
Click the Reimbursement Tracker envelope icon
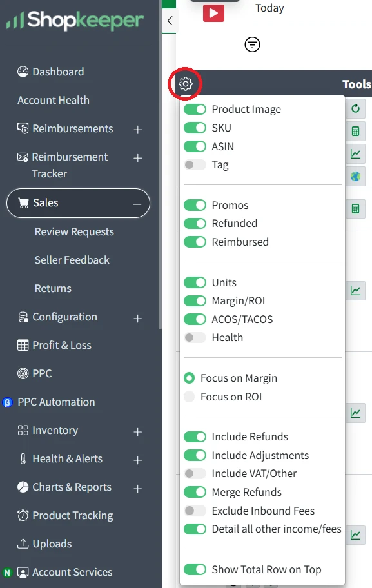[x=23, y=157]
